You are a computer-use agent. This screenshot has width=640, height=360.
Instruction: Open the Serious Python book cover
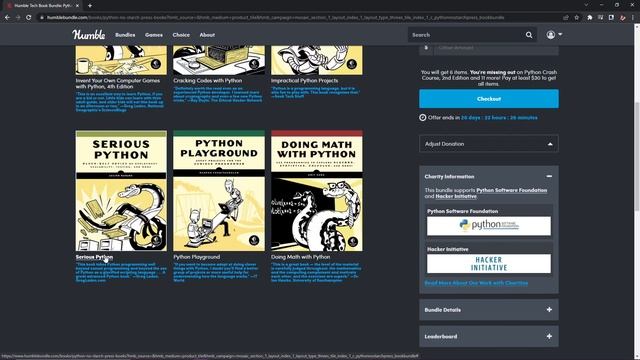point(121,191)
